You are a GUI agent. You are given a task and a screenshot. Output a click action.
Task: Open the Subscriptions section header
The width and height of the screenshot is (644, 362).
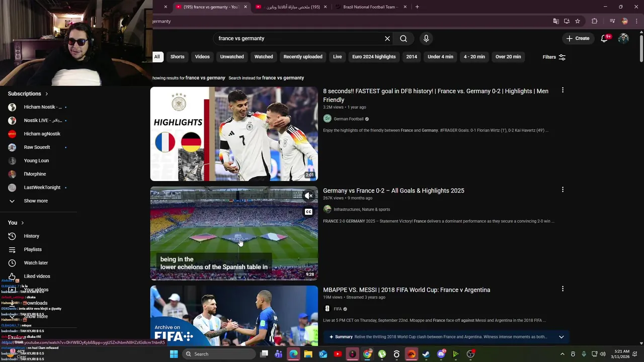point(28,94)
